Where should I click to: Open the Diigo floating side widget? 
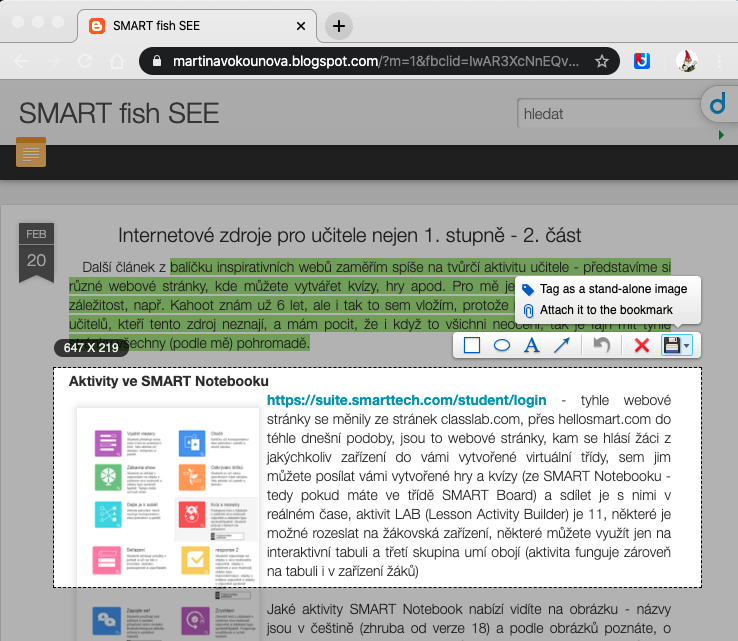pyautogui.click(x=718, y=104)
